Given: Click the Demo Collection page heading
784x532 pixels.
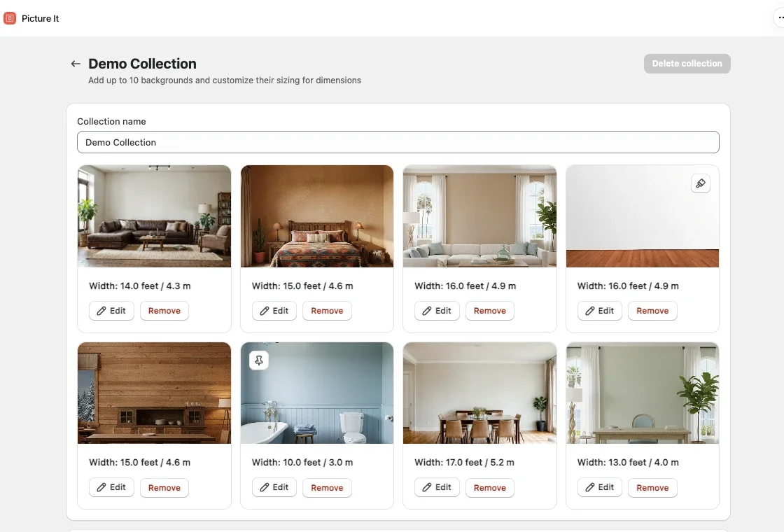Looking at the screenshot, I should point(143,64).
